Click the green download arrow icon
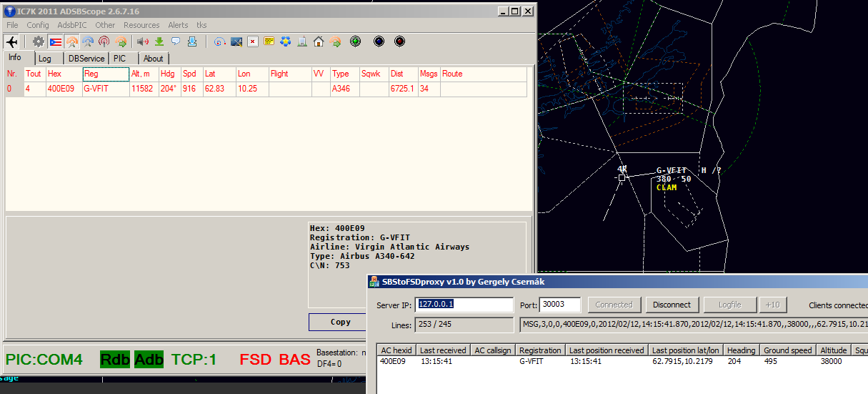 pyautogui.click(x=159, y=41)
